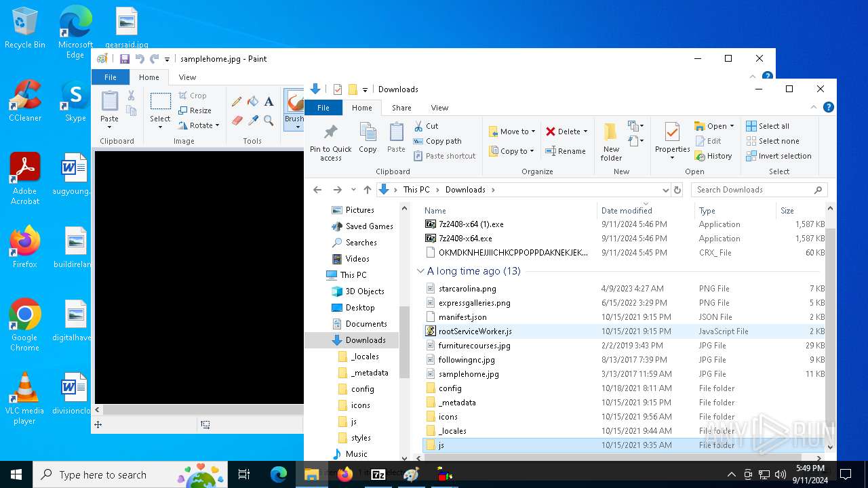Open the Delete dropdown arrow

coord(585,131)
